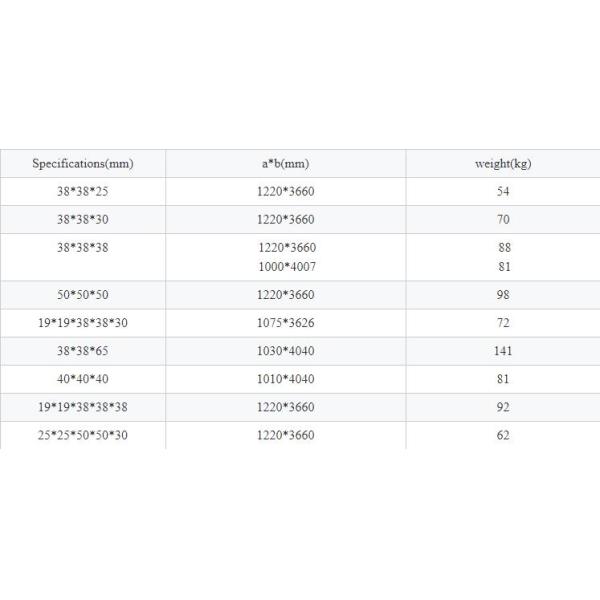Select the 25*25*50*50*30 specification cell
Screen dimensions: 600x600
coord(83,435)
